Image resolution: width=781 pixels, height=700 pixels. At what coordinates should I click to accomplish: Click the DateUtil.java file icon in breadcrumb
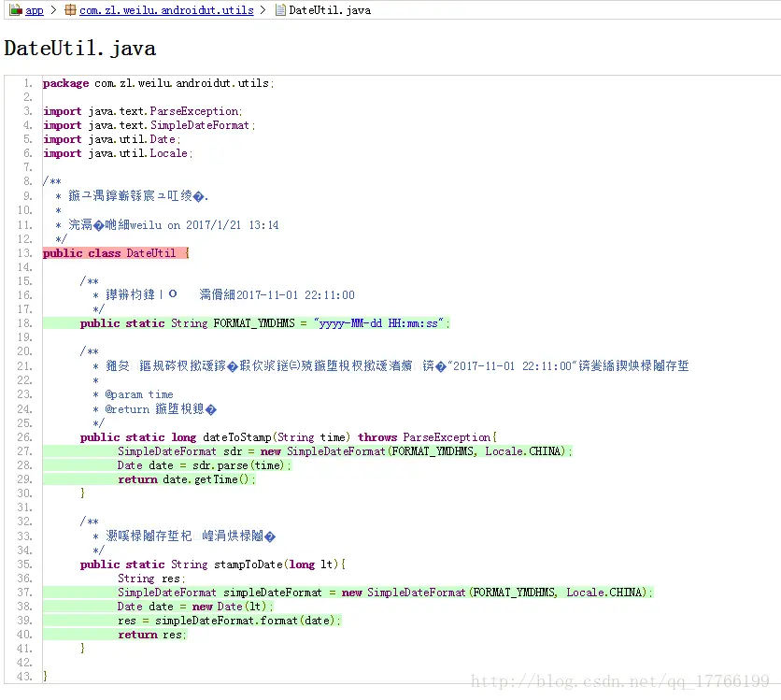[280, 9]
